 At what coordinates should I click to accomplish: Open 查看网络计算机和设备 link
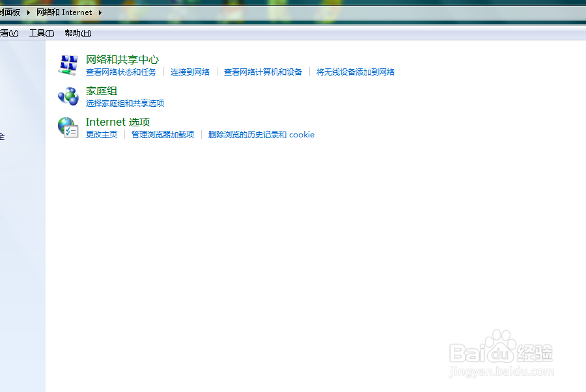tap(263, 72)
